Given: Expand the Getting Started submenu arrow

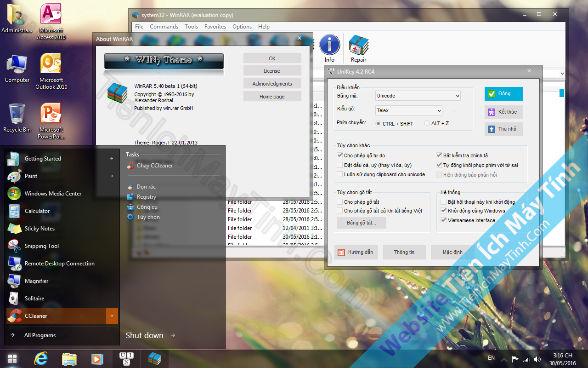Looking at the screenshot, I should coord(112,159).
